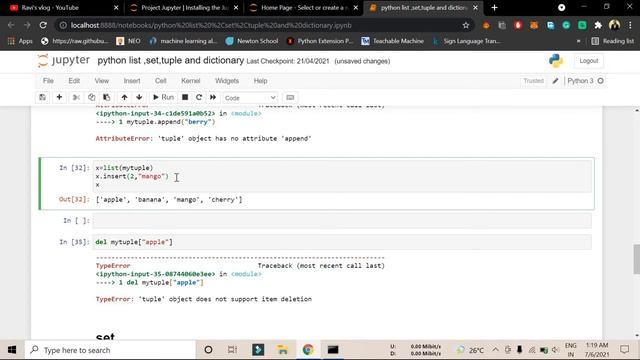Open the Edit menu
The height and width of the screenshot is (360, 640).
click(74, 81)
